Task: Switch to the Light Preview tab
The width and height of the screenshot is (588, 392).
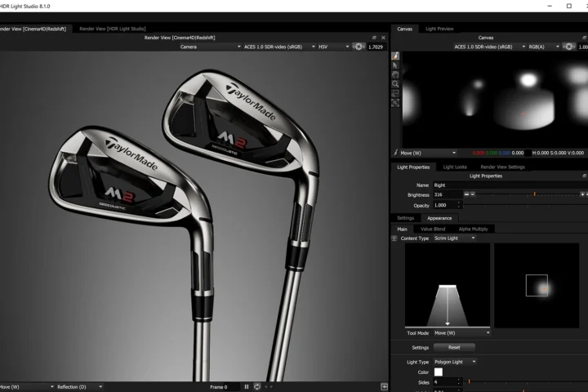Action: click(x=439, y=29)
